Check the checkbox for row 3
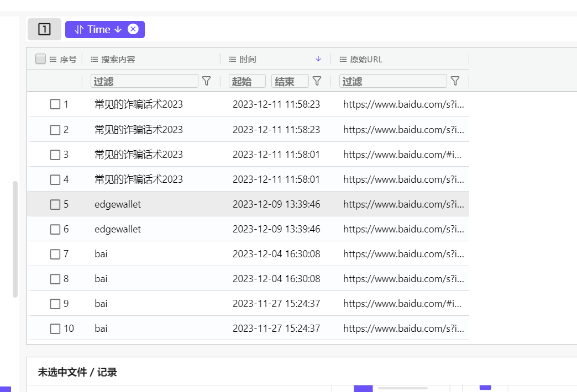Screen dimensions: 577x392 [55, 155]
